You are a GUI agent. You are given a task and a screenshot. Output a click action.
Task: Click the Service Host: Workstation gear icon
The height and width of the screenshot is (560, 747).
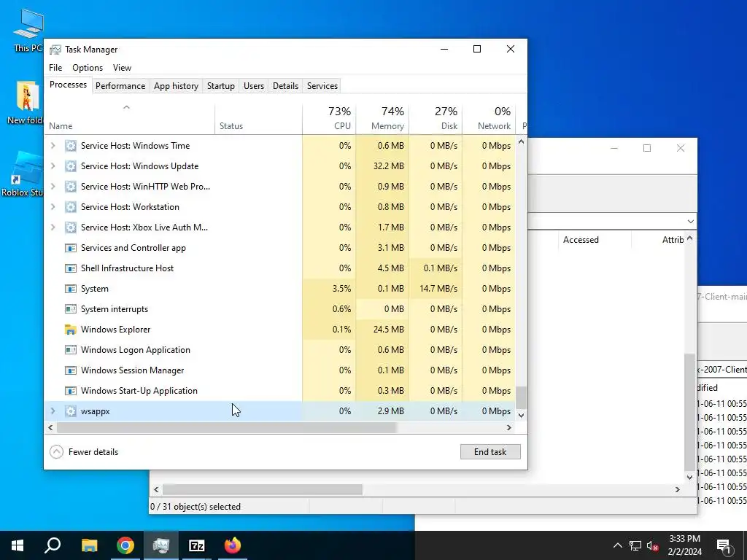tap(71, 207)
